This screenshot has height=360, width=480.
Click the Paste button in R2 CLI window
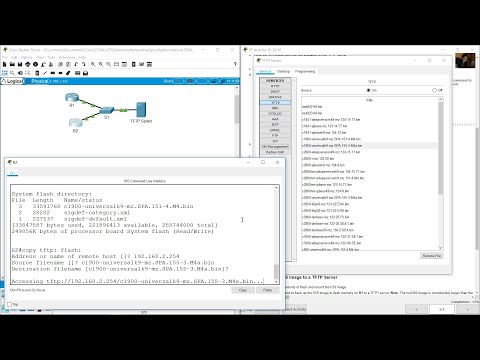click(x=267, y=290)
